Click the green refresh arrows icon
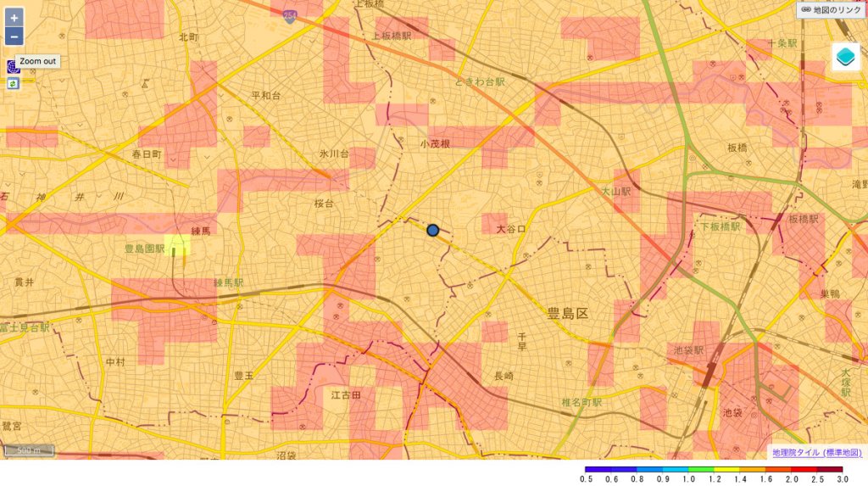The width and height of the screenshot is (868, 486). tap(13, 83)
